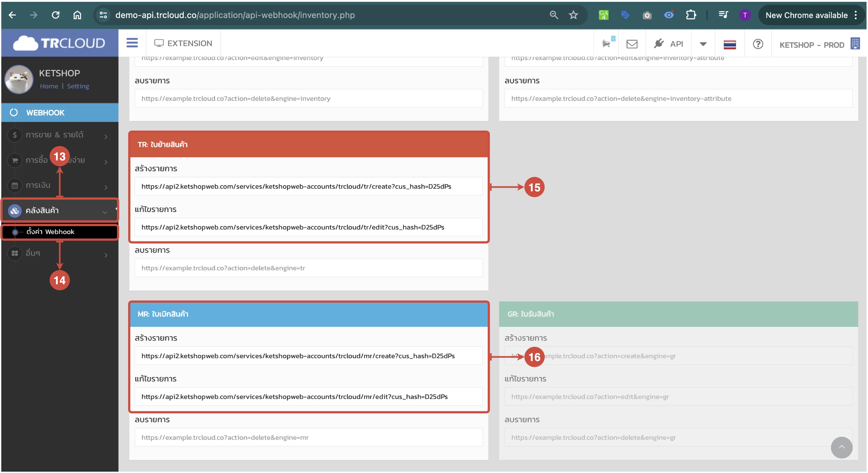Viewport: 868px width, 473px height.
Task: Collapse คลังสินค้า sidebar section
Action: click(x=59, y=210)
